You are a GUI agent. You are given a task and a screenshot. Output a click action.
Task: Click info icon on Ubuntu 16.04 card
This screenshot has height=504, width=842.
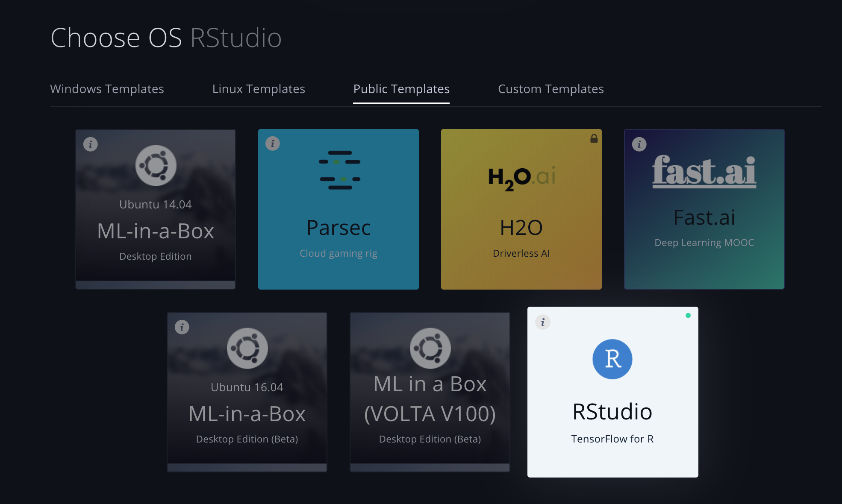pyautogui.click(x=182, y=327)
